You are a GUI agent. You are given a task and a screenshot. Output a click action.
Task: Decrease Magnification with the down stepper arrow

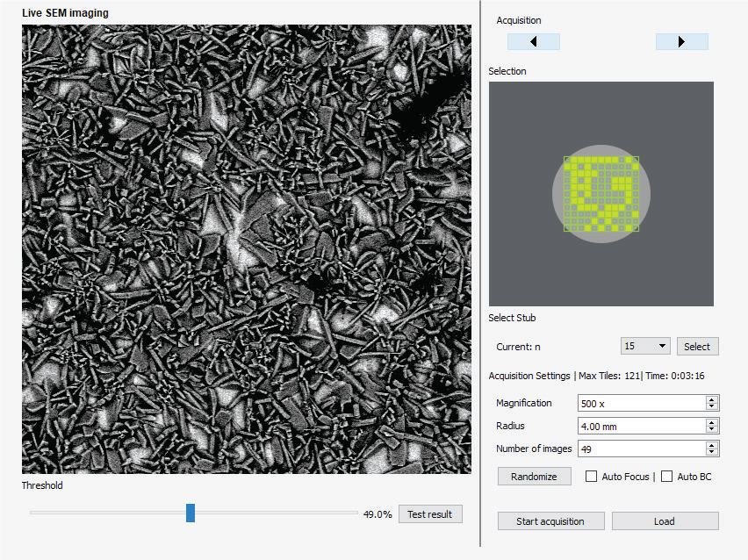(x=711, y=406)
